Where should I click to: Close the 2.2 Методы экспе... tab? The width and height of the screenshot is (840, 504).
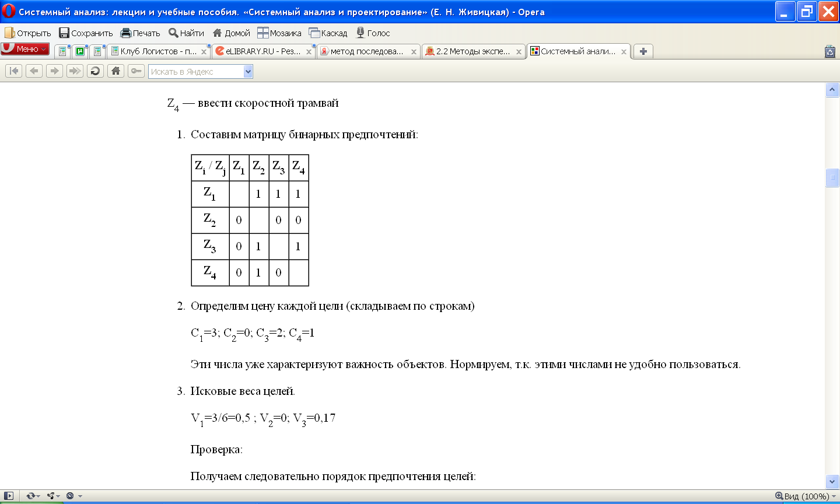tap(519, 52)
